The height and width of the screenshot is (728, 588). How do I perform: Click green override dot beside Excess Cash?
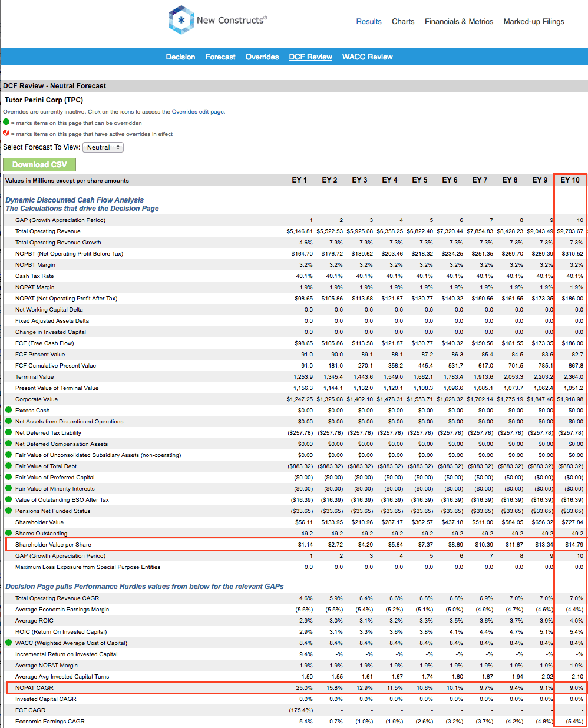9,410
